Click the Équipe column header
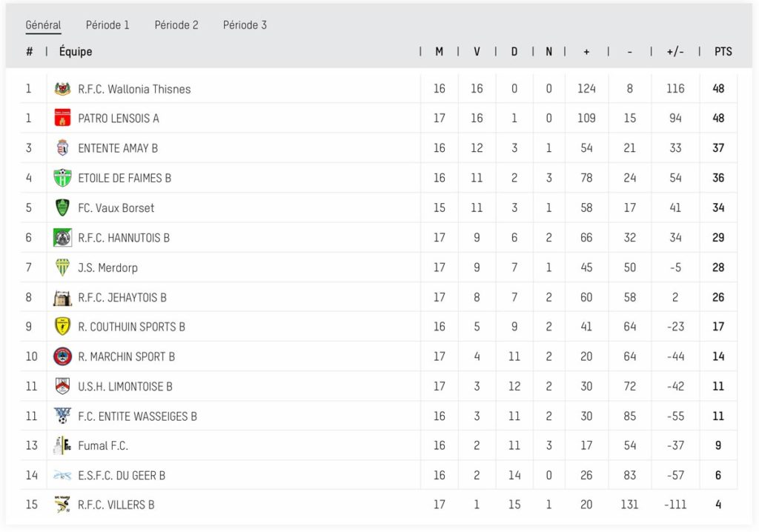The image size is (759, 532). point(76,51)
